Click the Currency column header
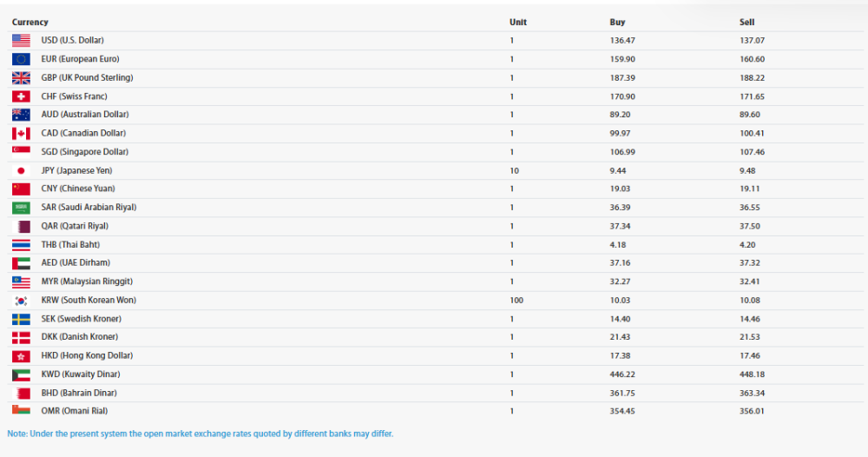 tap(30, 23)
